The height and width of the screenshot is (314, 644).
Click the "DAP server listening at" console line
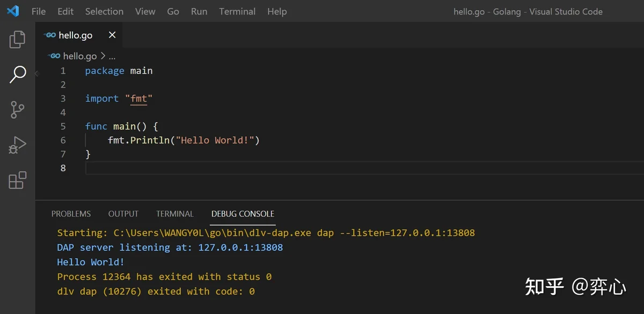170,248
